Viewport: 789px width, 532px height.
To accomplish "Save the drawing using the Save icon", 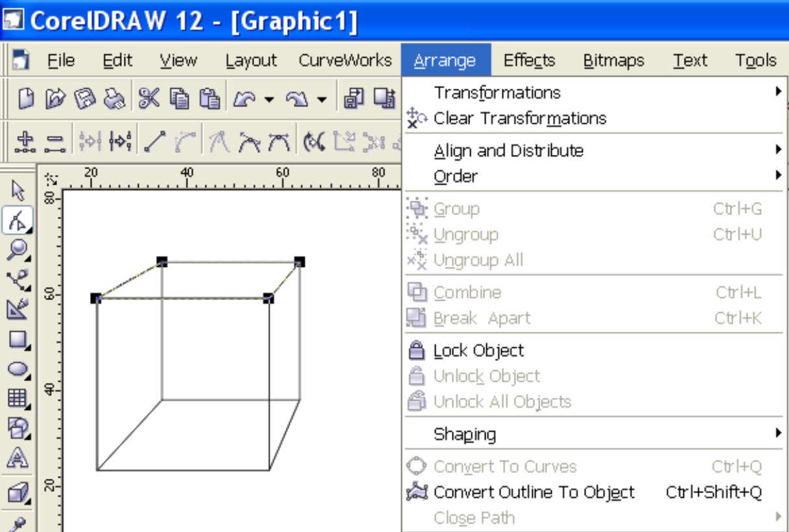I will pyautogui.click(x=84, y=99).
